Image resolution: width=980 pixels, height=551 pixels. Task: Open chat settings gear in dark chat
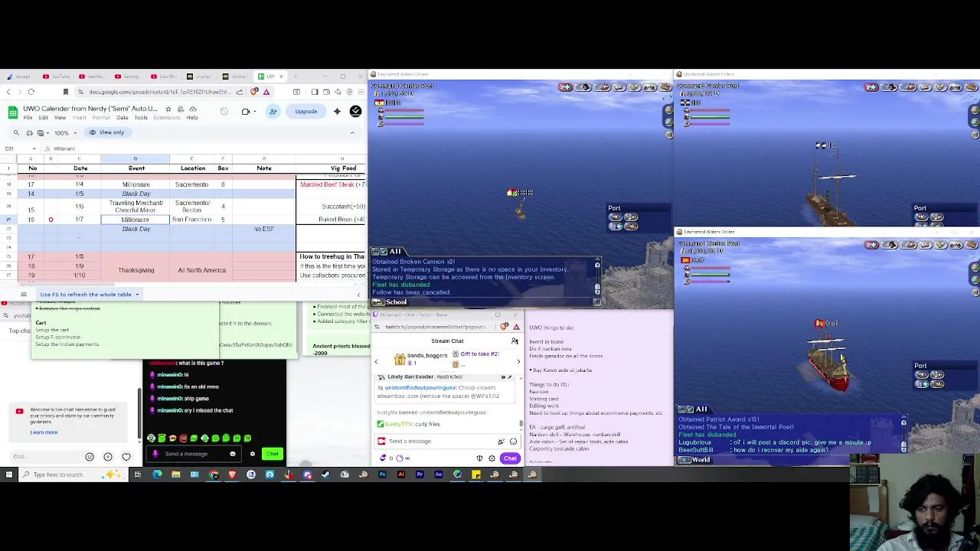click(x=252, y=454)
